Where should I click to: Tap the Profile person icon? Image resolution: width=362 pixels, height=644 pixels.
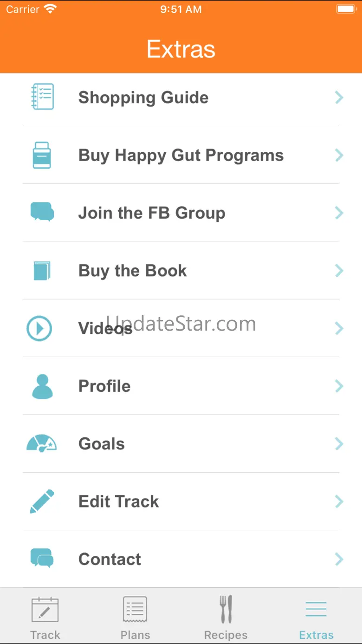[42, 386]
